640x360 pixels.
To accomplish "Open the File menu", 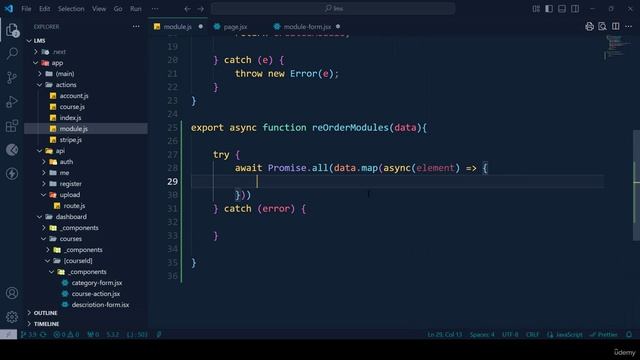I will coord(26,9).
